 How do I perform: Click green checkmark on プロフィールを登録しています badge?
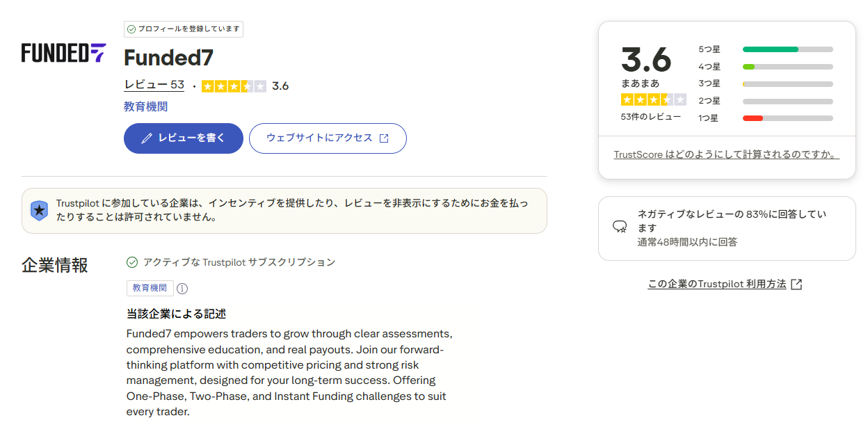click(x=131, y=29)
